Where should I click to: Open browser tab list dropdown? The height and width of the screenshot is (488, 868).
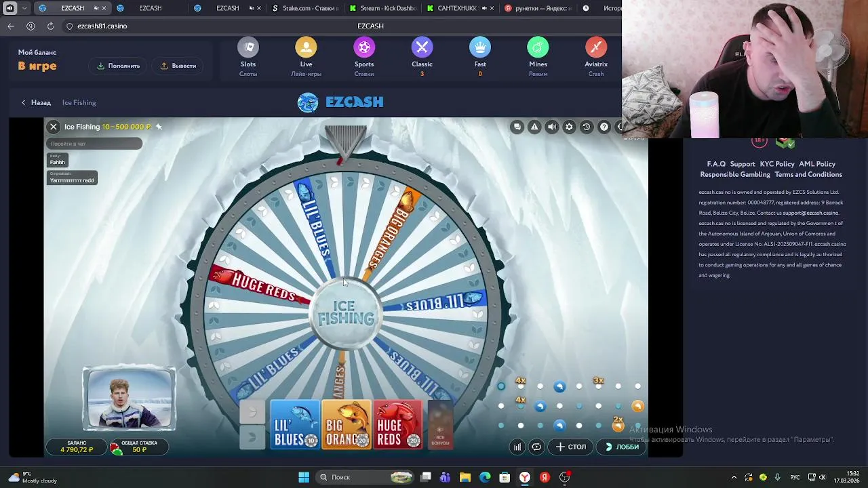25,8
